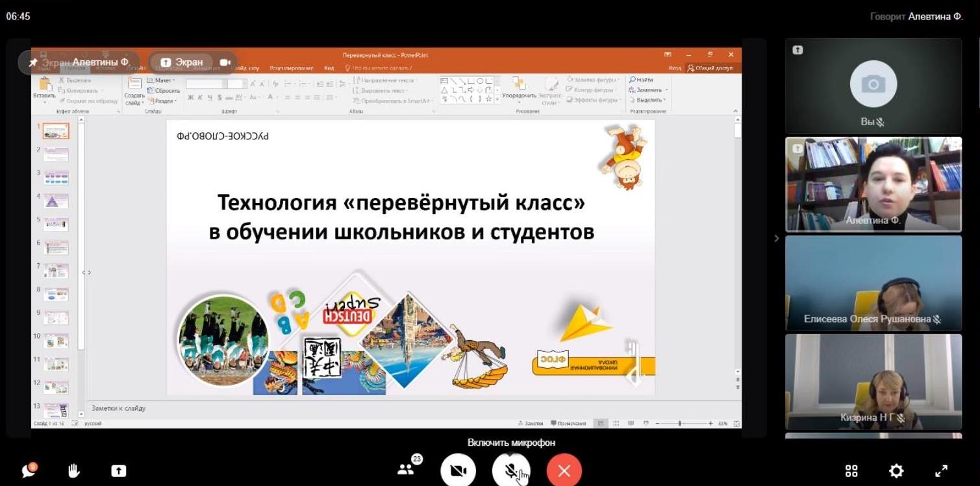
Task: Unpin Алевтина's screen with pin icon
Action: pyautogui.click(x=34, y=63)
